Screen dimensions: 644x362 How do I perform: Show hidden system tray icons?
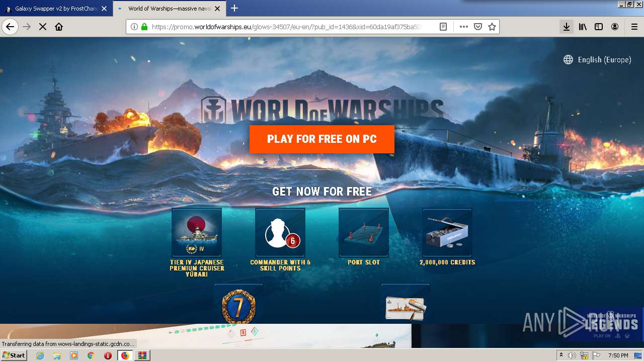tap(561, 355)
